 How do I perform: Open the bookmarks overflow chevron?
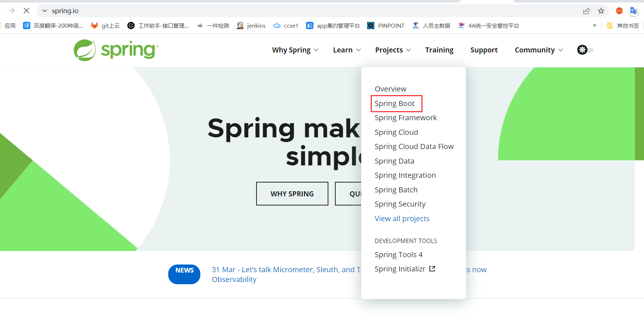click(x=595, y=25)
